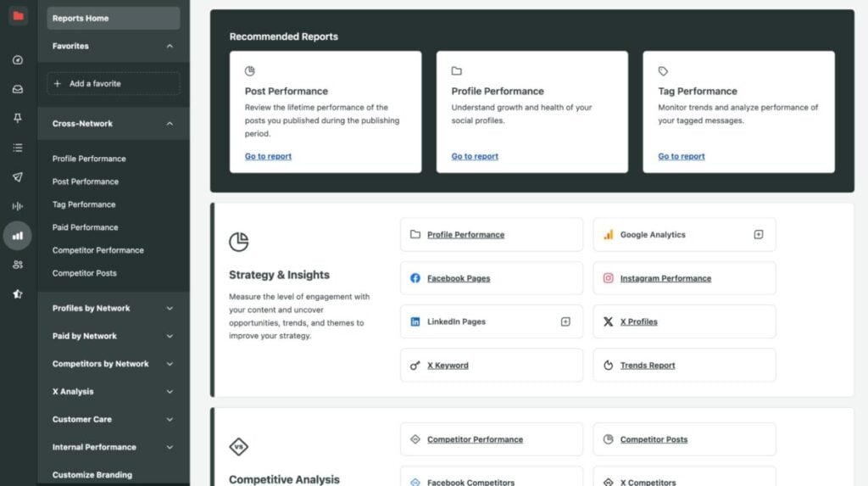
Task: Open Instagram Performance report link
Action: point(665,278)
